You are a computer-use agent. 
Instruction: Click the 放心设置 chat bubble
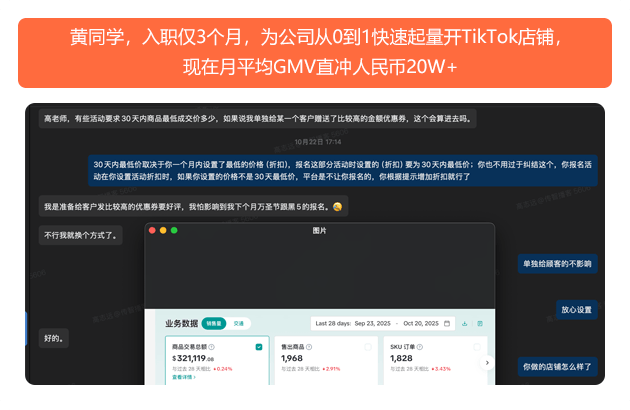click(576, 310)
